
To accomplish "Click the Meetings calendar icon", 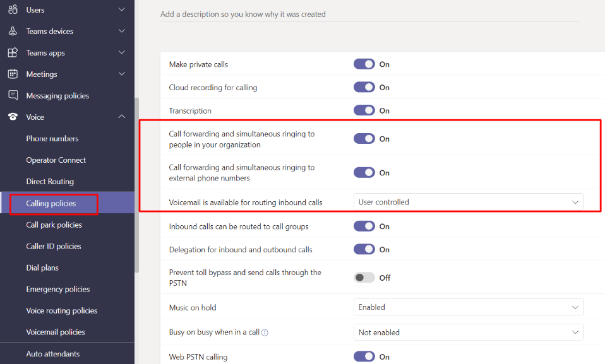I will 13,74.
